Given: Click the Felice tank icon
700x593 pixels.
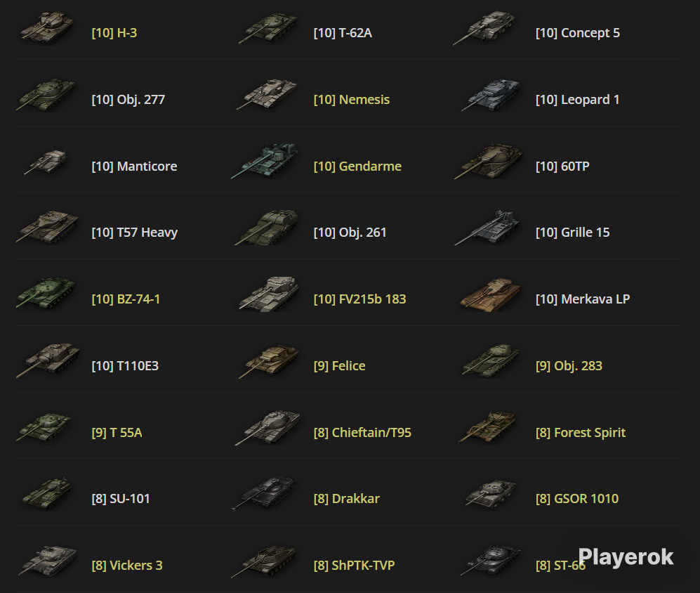Looking at the screenshot, I should coord(269,361).
